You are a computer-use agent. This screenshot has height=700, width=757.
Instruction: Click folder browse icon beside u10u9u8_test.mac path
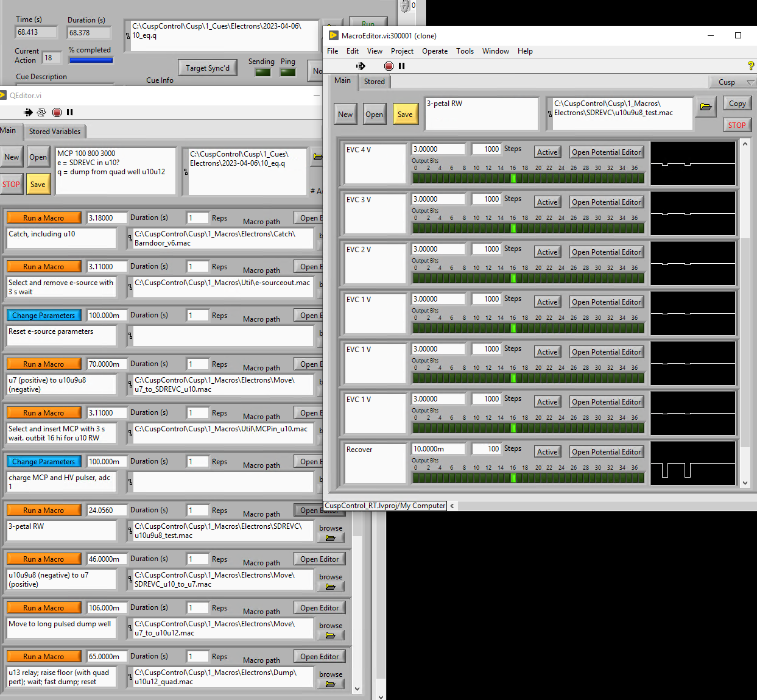[706, 107]
